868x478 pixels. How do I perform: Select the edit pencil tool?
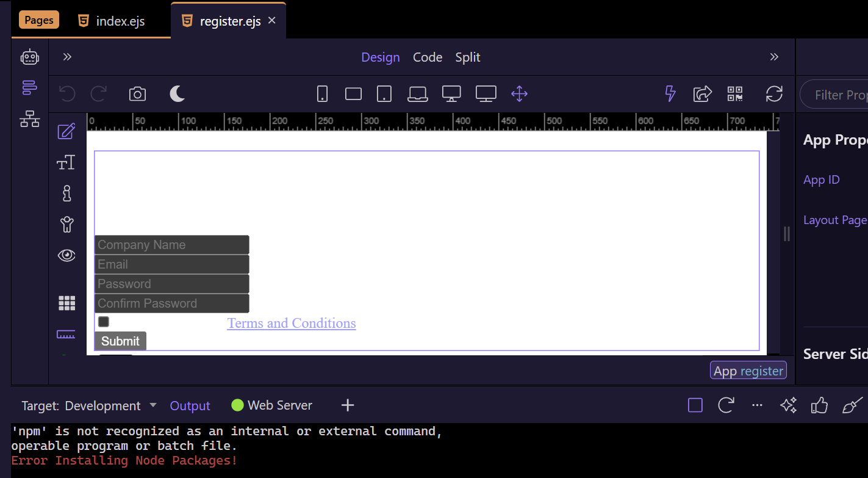point(66,131)
